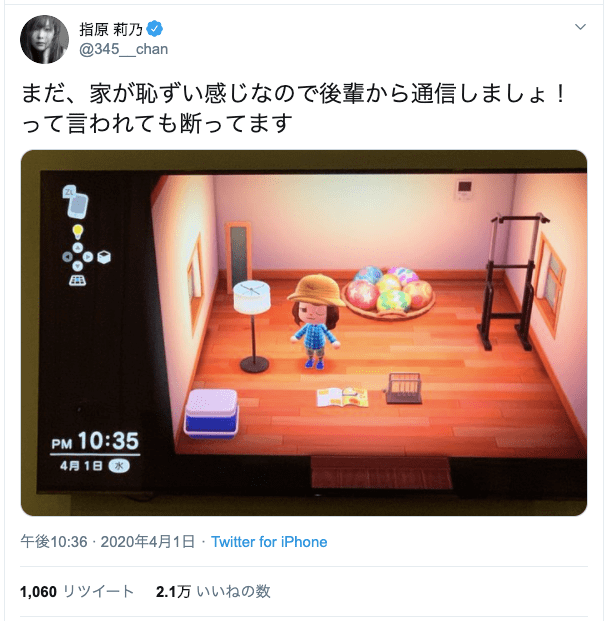Open the attached game screenshot image
The height and width of the screenshot is (621, 611).
point(304,333)
